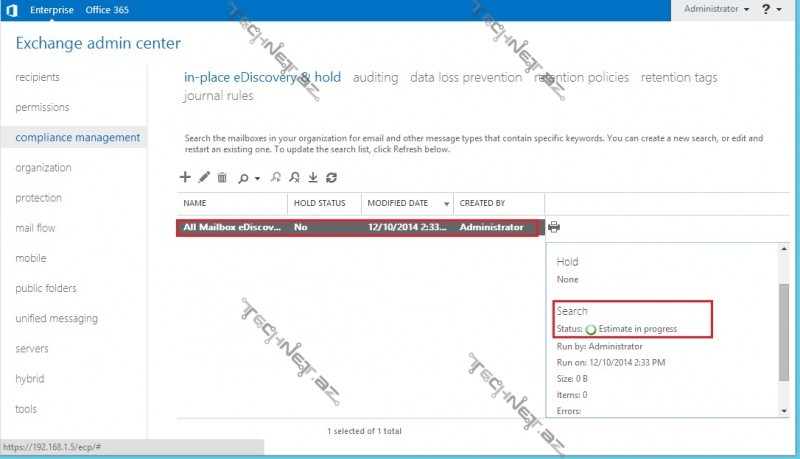Screen dimensions: 800x459
Task: Go to mobile section
Action: click(x=31, y=258)
